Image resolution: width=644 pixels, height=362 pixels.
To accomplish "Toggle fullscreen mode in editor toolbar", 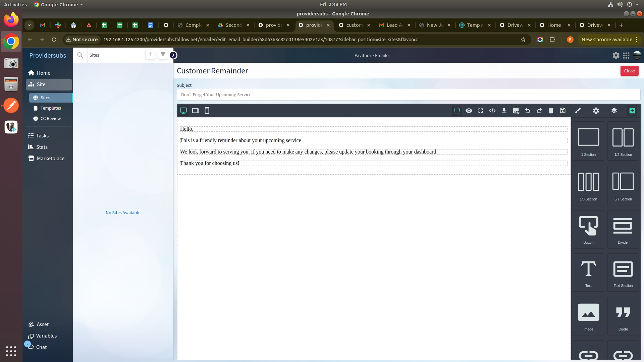I will [x=481, y=111].
